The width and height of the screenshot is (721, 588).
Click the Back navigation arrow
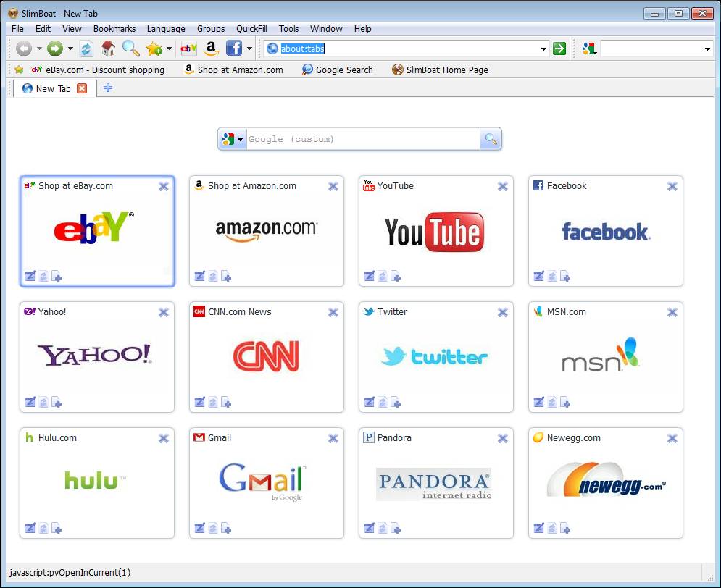(24, 49)
